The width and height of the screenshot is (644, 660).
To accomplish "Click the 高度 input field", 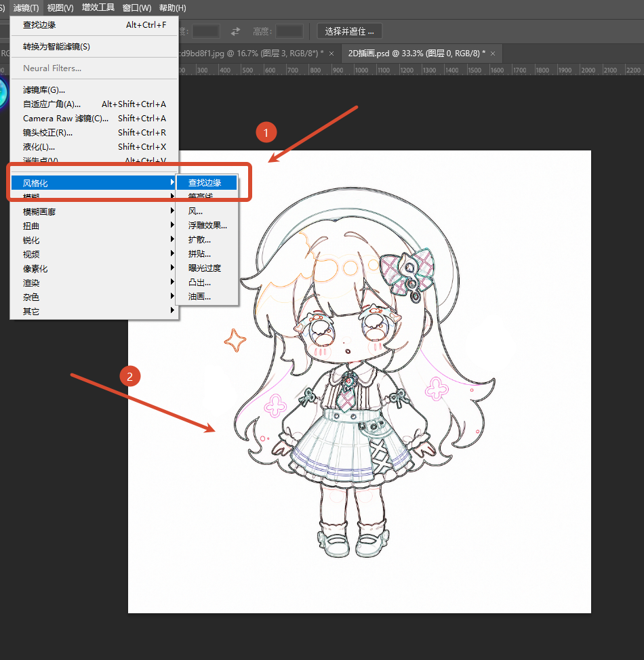I will tap(289, 32).
